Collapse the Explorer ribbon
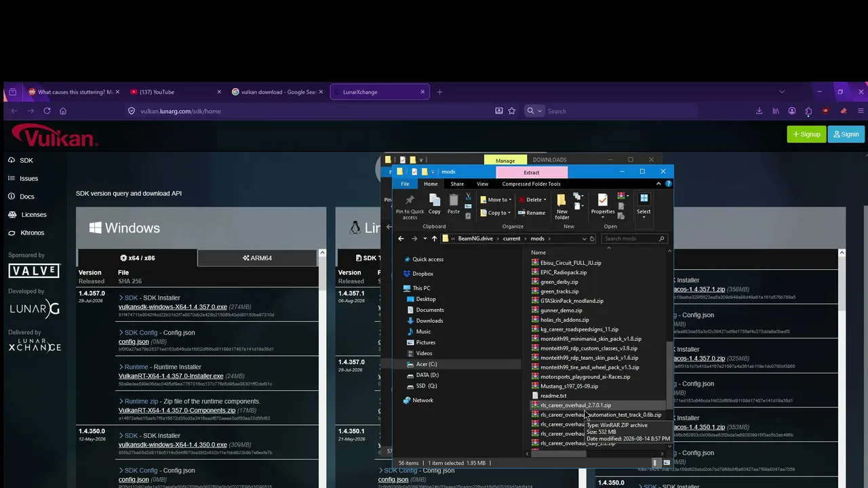 tap(658, 184)
